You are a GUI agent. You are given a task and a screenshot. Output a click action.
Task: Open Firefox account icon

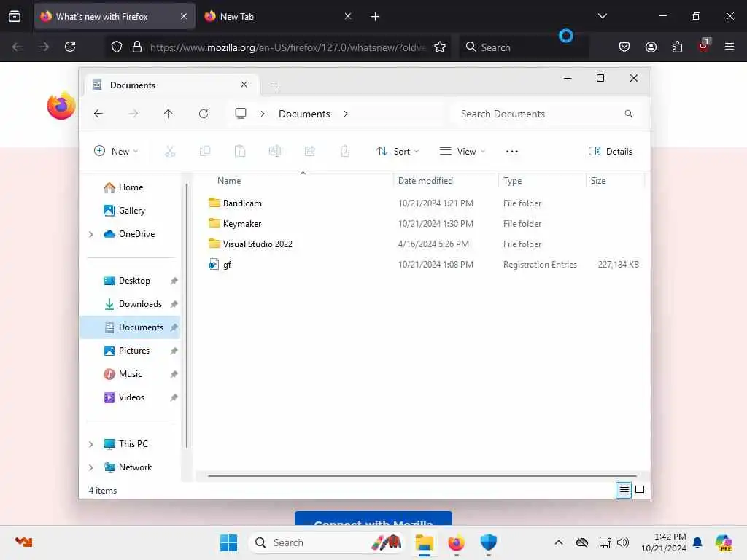pos(651,47)
